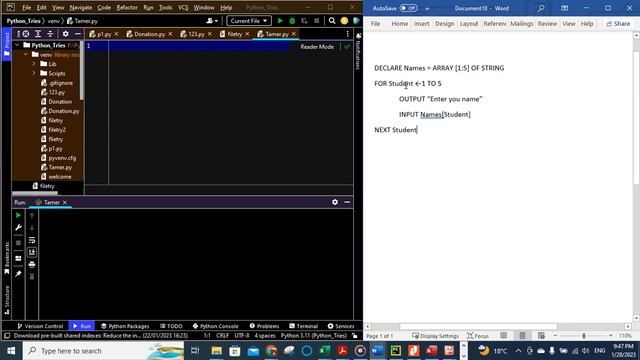Click ribbon display options icon in Word
640x360 pixels.
pos(564,8)
